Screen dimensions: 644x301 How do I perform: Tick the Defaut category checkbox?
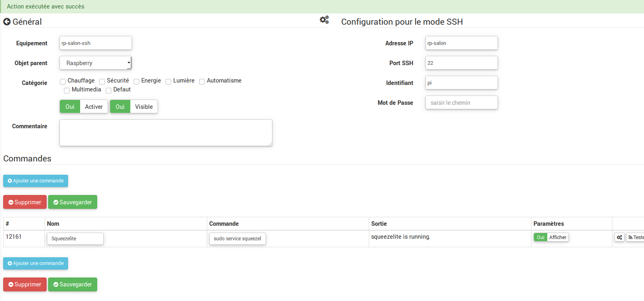pyautogui.click(x=108, y=91)
